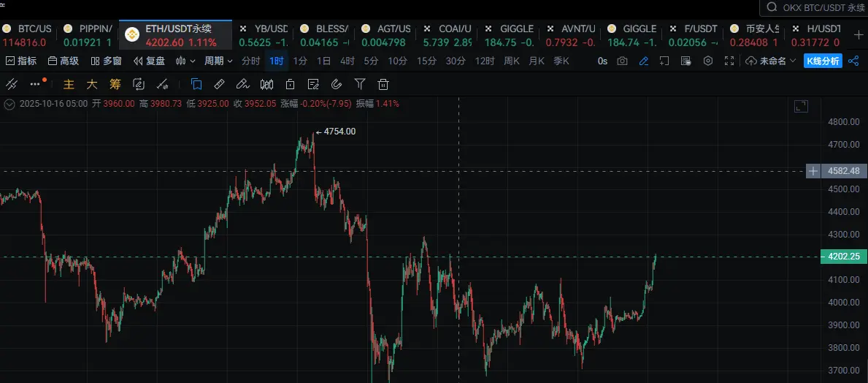Select the trend line drawing tool
The height and width of the screenshot is (383, 868).
12,84
